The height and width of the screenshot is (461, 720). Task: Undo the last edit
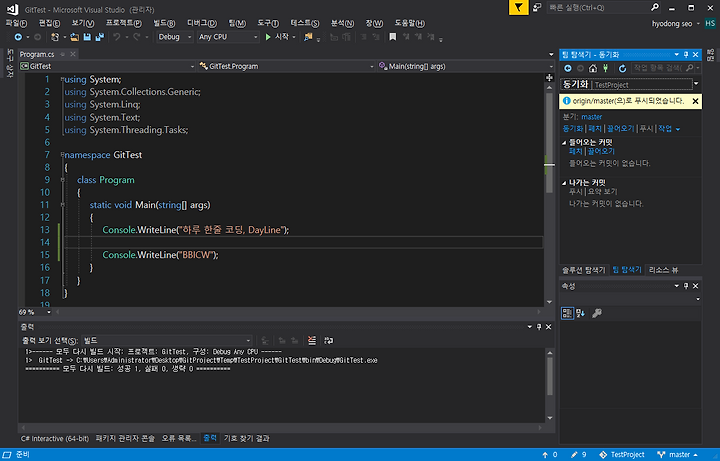tap(117, 37)
